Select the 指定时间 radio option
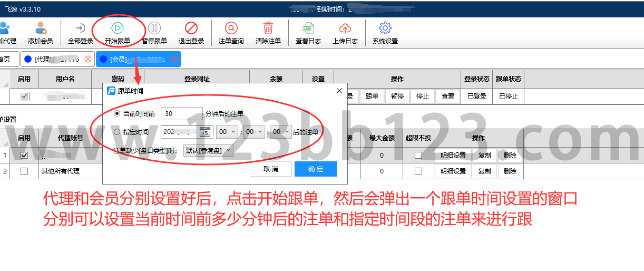 (117, 132)
